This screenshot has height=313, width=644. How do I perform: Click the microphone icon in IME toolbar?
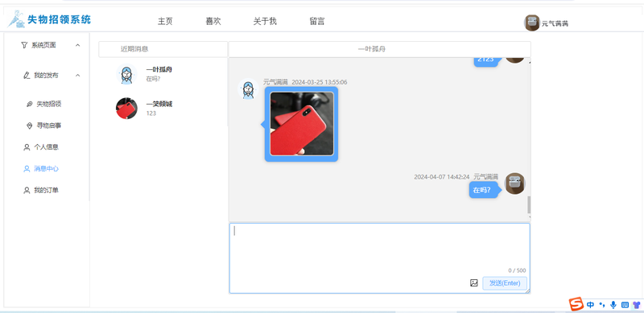point(613,305)
